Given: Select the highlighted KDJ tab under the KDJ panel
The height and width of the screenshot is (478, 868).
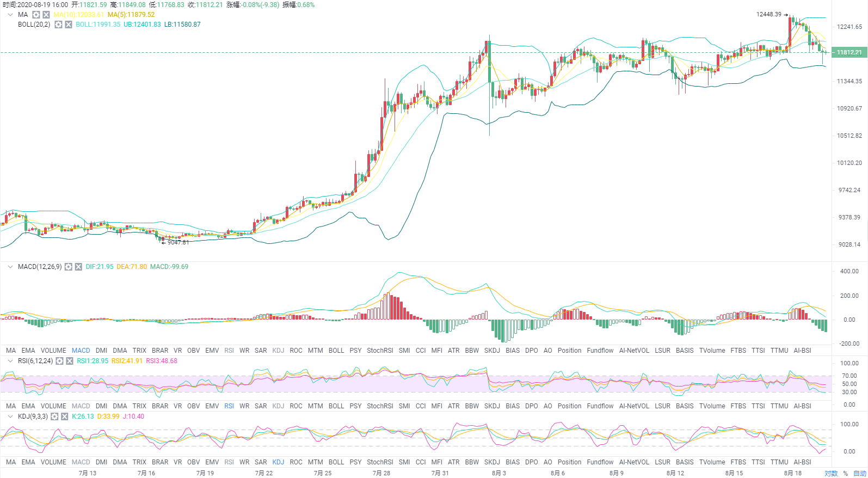Looking at the screenshot, I should coord(278,462).
